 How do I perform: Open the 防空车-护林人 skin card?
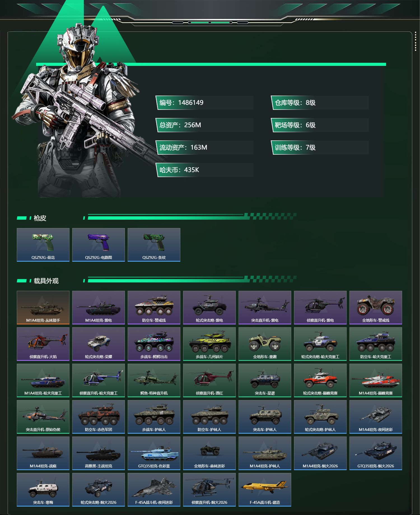(x=209, y=417)
